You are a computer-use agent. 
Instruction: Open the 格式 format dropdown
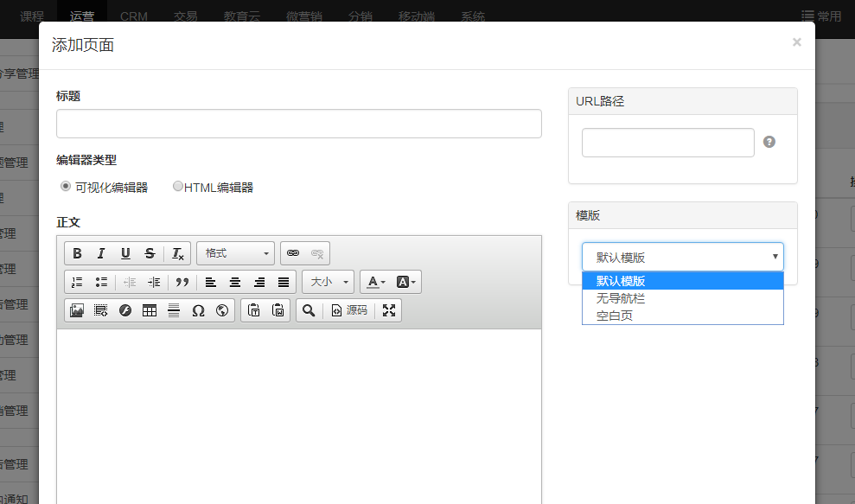[235, 253]
